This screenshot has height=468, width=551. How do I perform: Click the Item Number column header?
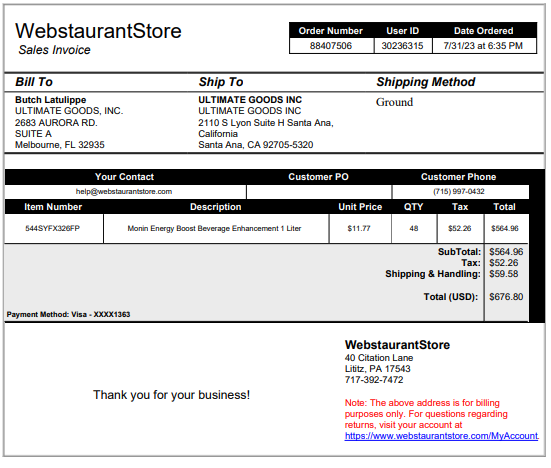(x=53, y=207)
